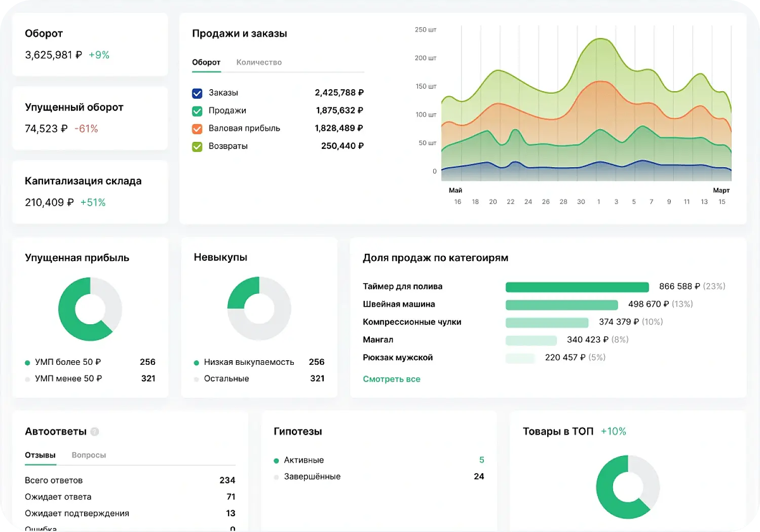The image size is (760, 532).
Task: Disable the Валовая прибыль checkbox
Action: tap(197, 129)
